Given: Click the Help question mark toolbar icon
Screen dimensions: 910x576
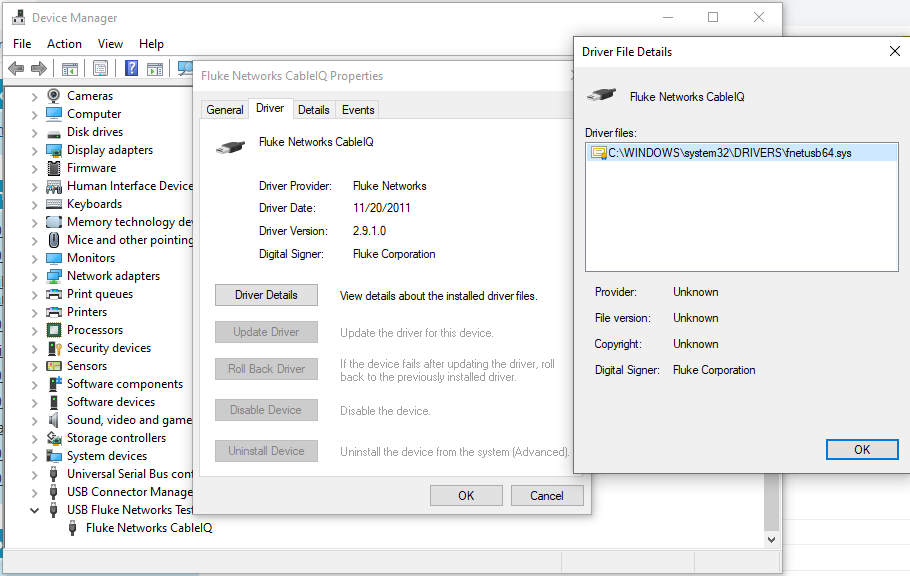Looking at the screenshot, I should [132, 69].
